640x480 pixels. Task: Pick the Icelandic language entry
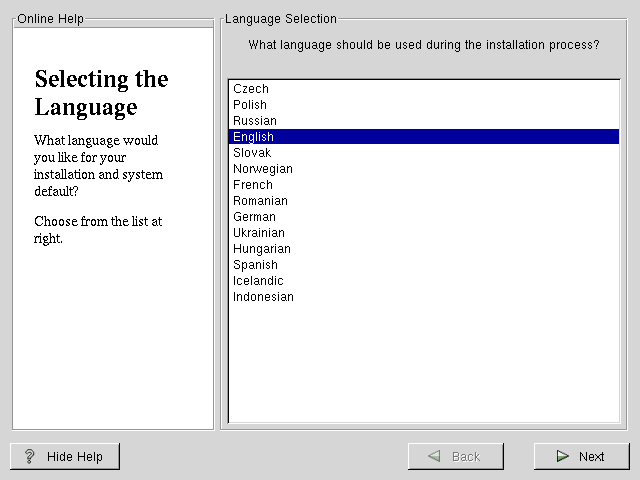pos(258,281)
